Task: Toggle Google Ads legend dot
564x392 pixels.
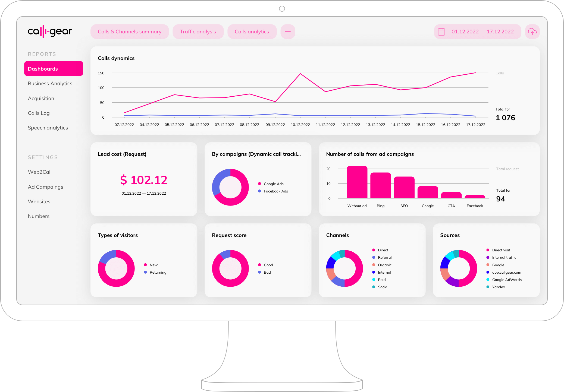Action: (259, 184)
